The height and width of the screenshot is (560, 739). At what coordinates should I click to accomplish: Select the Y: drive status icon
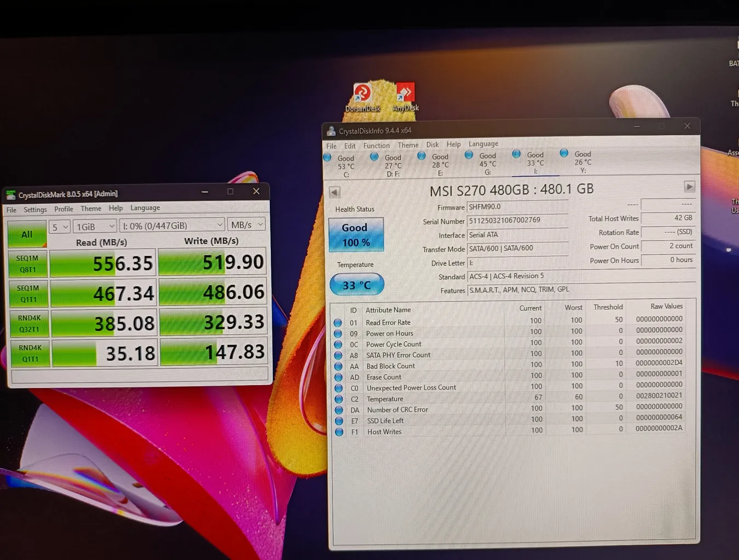564,154
